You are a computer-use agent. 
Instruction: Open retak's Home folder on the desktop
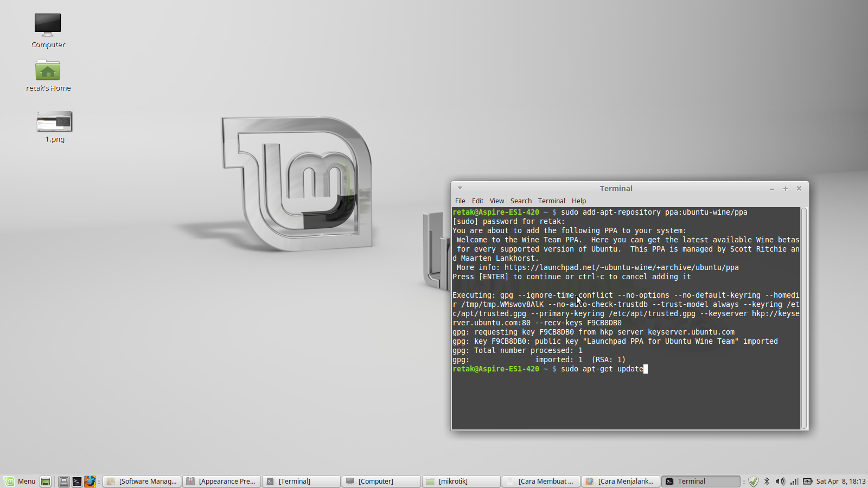48,70
